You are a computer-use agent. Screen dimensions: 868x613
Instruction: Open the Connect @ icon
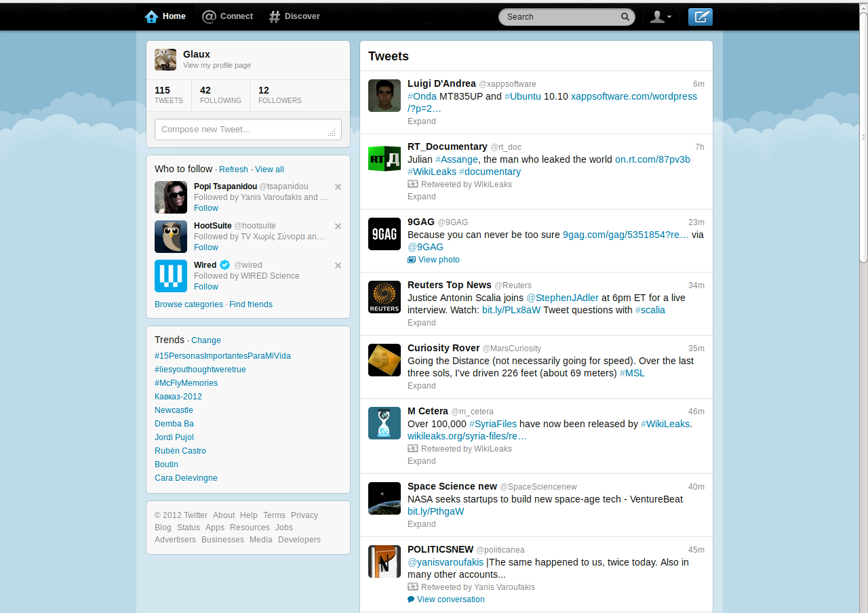(210, 16)
